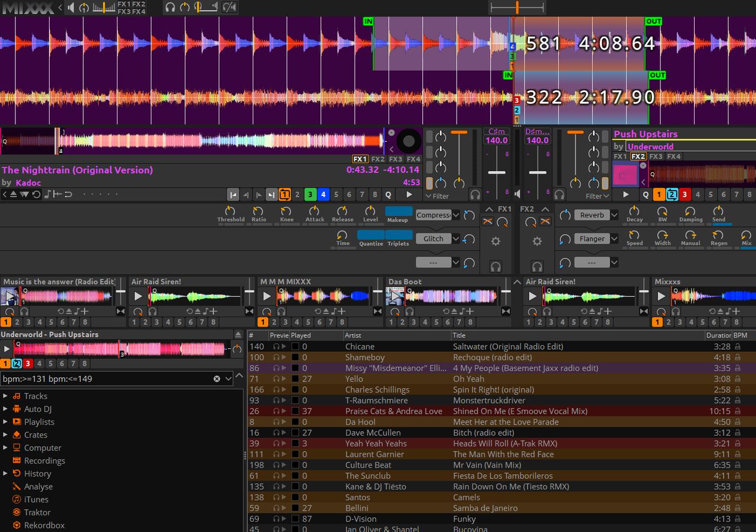Screen dimensions: 756x532
Task: Open the Crates item in library sidebar
Action: 35,435
